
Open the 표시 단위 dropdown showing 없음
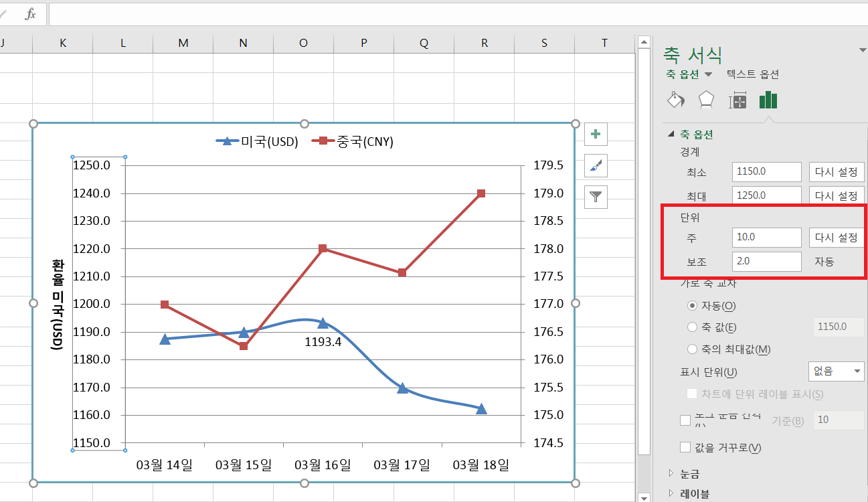click(x=836, y=371)
